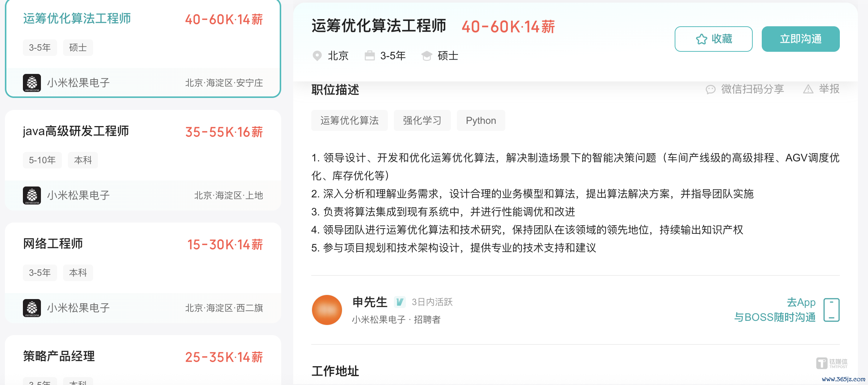The height and width of the screenshot is (385, 868).
Task: Click 北京·海淀区·西二旗 location text
Action: (x=224, y=308)
